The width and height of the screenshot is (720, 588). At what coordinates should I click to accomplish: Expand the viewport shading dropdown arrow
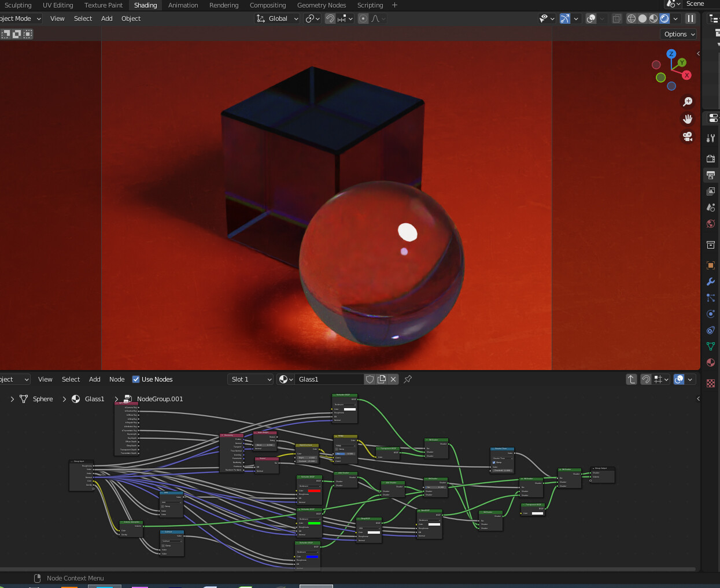coord(675,19)
